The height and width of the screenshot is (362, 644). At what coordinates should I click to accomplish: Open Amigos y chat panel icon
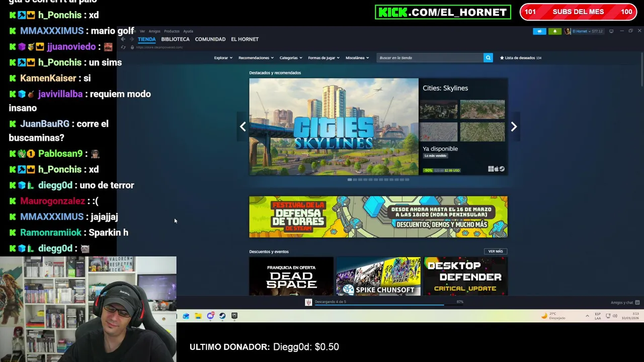637,303
